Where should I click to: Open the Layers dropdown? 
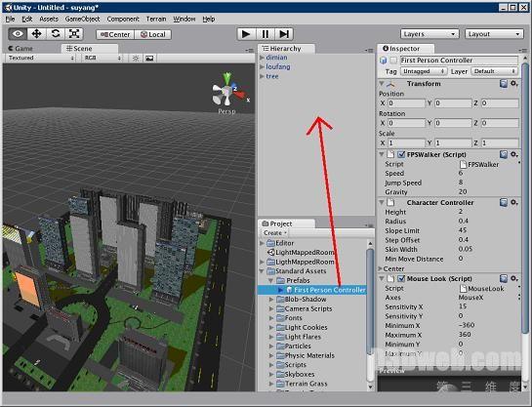coord(430,34)
